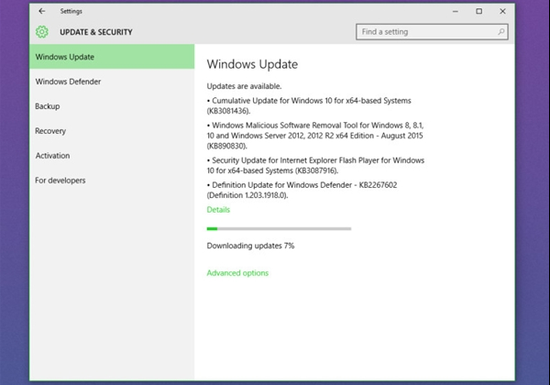This screenshot has height=385, width=550.
Task: Switch to the Recovery section
Action: coord(112,131)
